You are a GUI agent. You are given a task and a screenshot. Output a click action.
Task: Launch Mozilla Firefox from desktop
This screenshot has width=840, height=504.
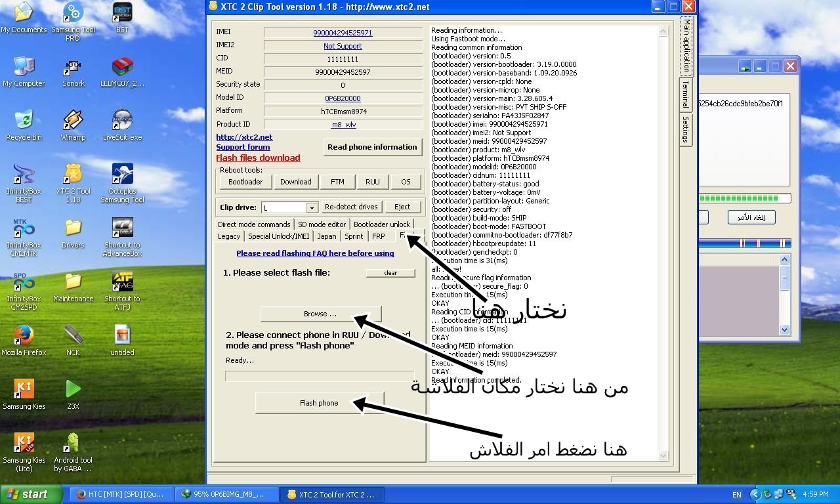pos(24,341)
